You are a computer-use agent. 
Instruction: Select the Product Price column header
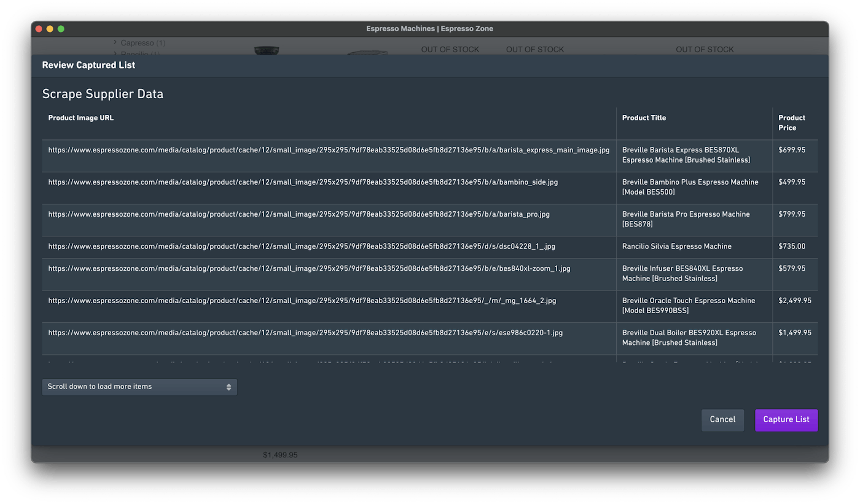tap(795, 123)
